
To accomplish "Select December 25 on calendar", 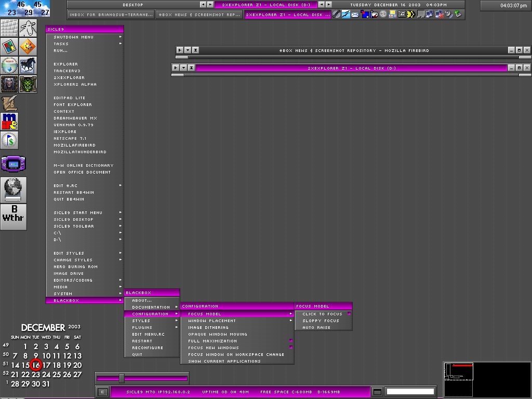I will [57, 375].
